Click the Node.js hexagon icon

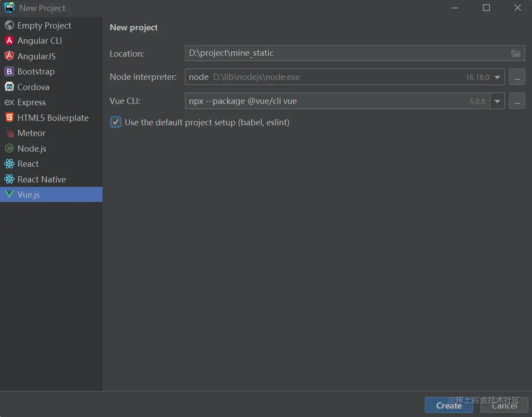point(9,149)
